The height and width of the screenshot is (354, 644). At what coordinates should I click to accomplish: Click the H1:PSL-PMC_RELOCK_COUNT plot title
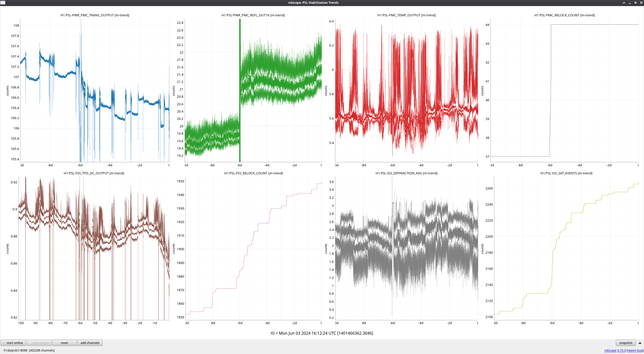click(564, 15)
